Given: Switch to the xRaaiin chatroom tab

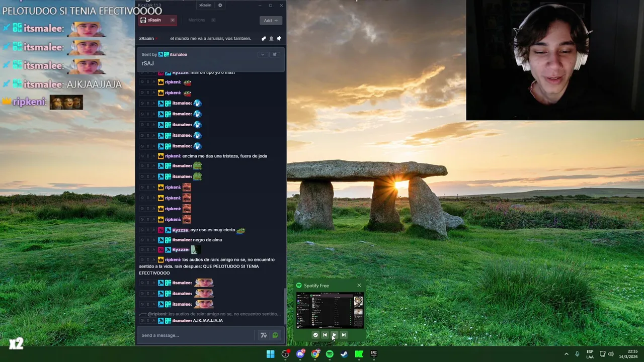Looking at the screenshot, I should (157, 20).
